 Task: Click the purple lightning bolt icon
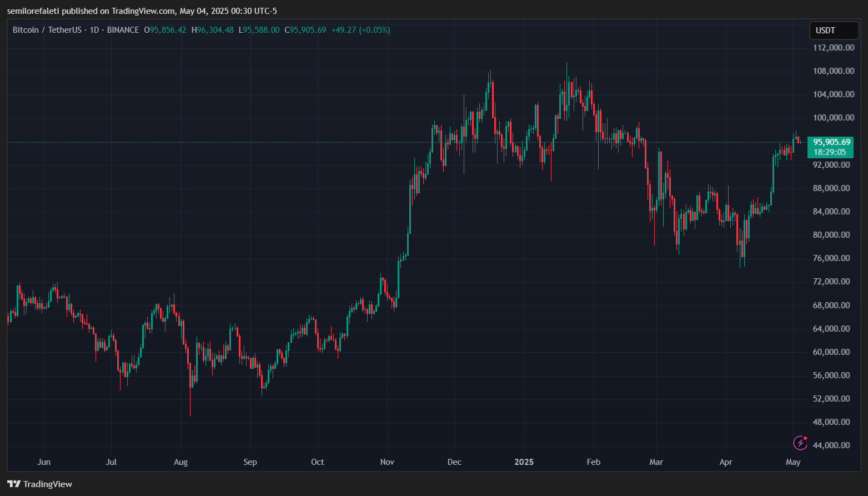point(800,443)
